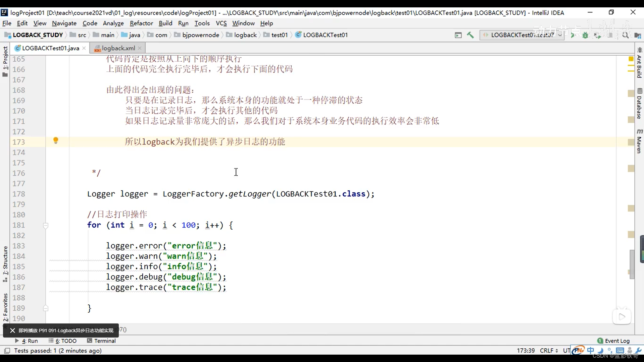Click the Chinese input mode icon in IME bar

(x=591, y=350)
